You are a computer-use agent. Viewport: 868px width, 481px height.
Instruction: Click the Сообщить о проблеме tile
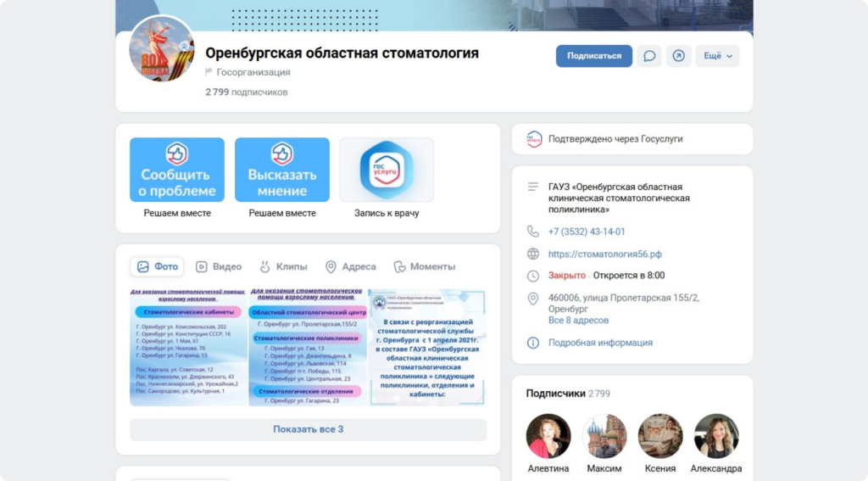coord(177,170)
